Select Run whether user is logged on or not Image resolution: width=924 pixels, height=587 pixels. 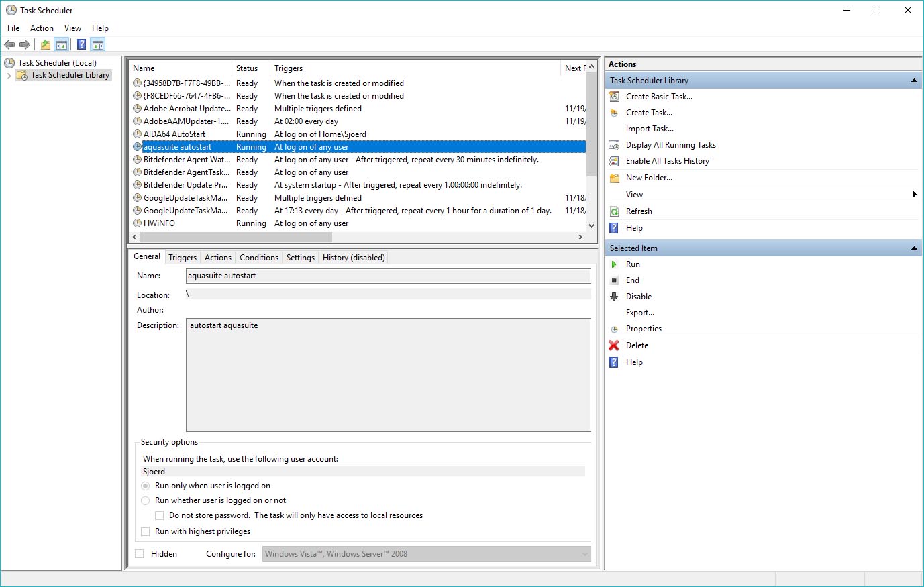pyautogui.click(x=146, y=500)
